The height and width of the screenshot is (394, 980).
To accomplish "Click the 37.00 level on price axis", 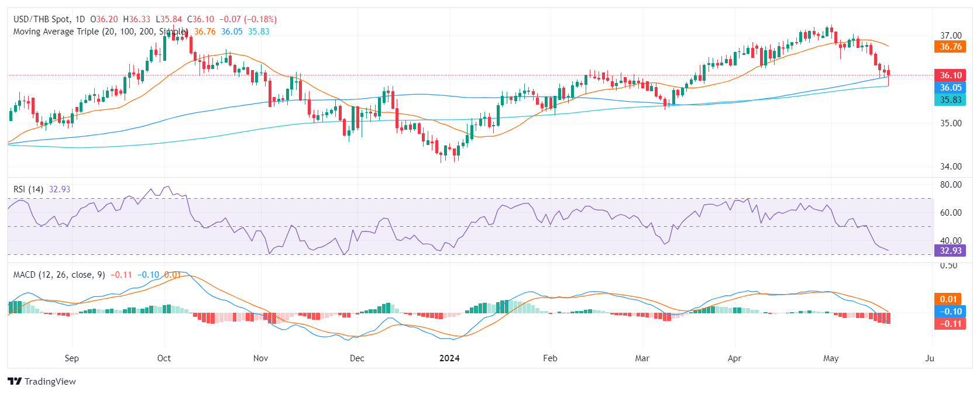I will click(951, 36).
